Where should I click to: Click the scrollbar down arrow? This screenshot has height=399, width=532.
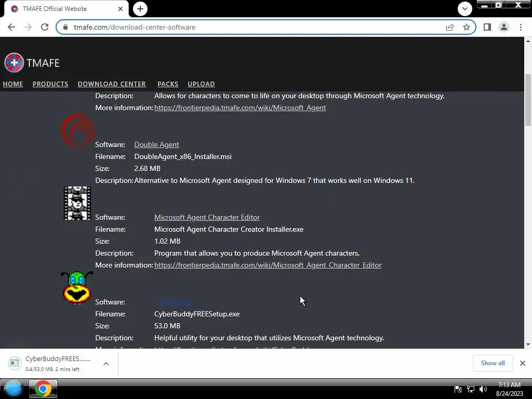(x=528, y=345)
